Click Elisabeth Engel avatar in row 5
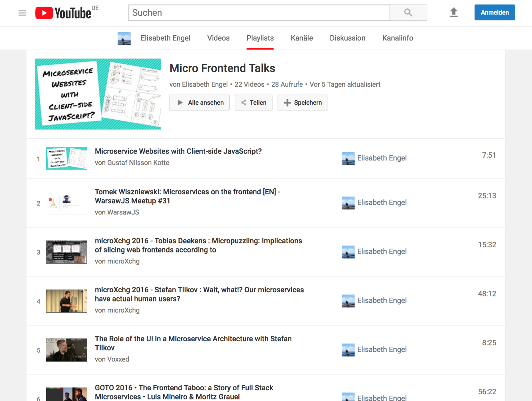 coord(348,350)
